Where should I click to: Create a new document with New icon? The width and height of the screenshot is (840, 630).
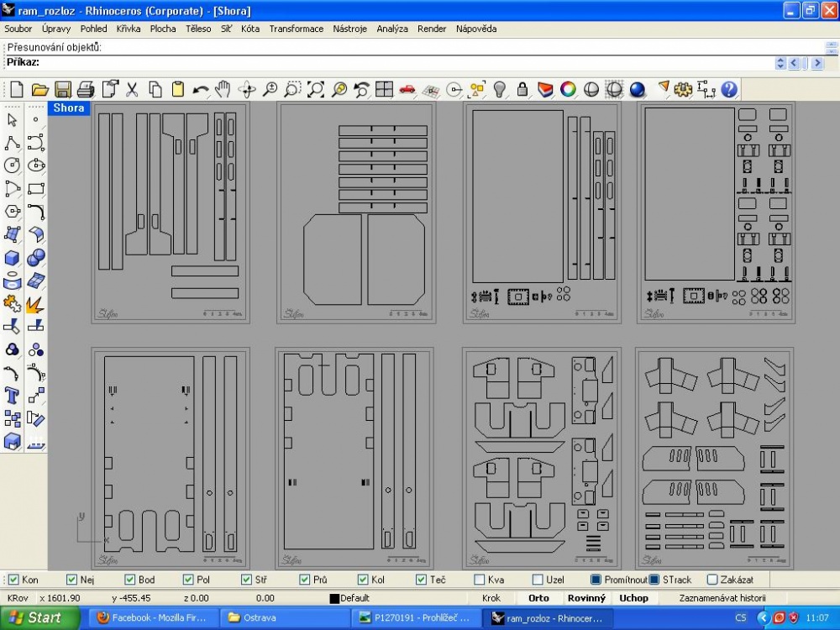click(x=17, y=90)
